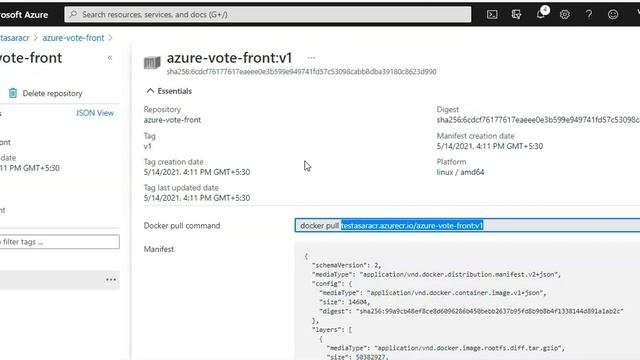Viewport: 640px width, 360px height.
Task: Go to Microsoft Azure home logo
Action: click(24, 15)
